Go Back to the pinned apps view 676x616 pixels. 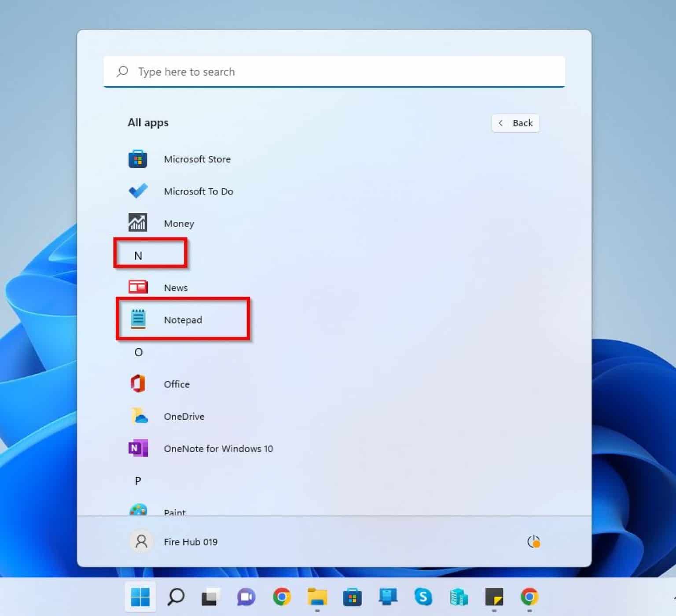(x=515, y=123)
